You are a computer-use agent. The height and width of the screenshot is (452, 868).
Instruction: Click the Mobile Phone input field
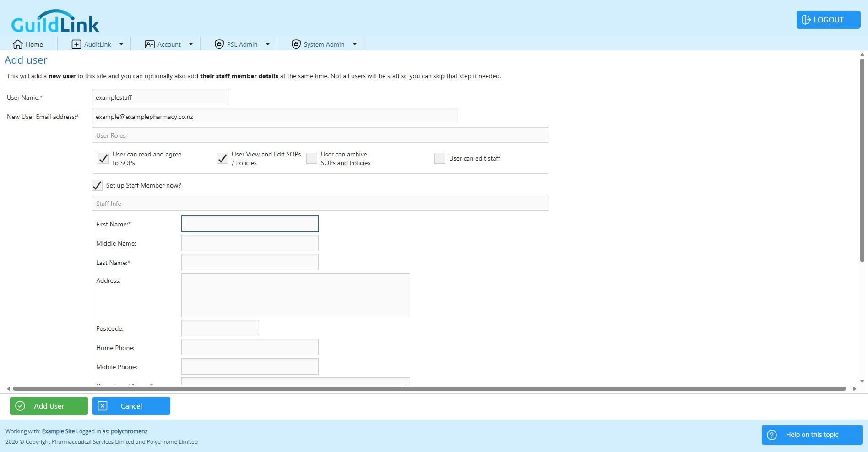click(250, 366)
